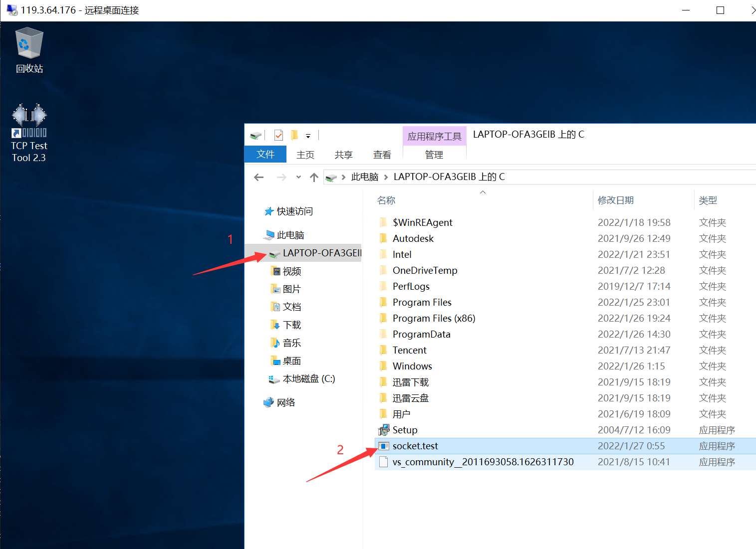Screen dimensions: 756x549
Task: Open the Recycle Bin desktop icon
Action: coord(29,50)
